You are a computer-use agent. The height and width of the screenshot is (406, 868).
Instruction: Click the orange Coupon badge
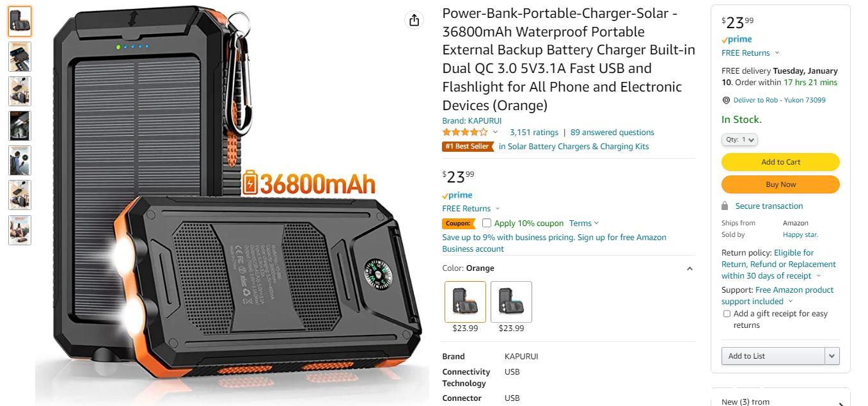pyautogui.click(x=459, y=223)
